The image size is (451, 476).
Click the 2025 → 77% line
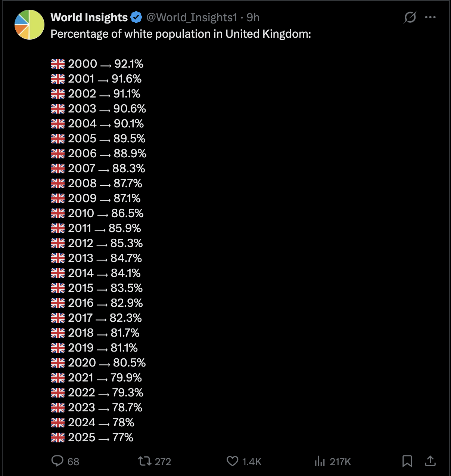tap(92, 438)
